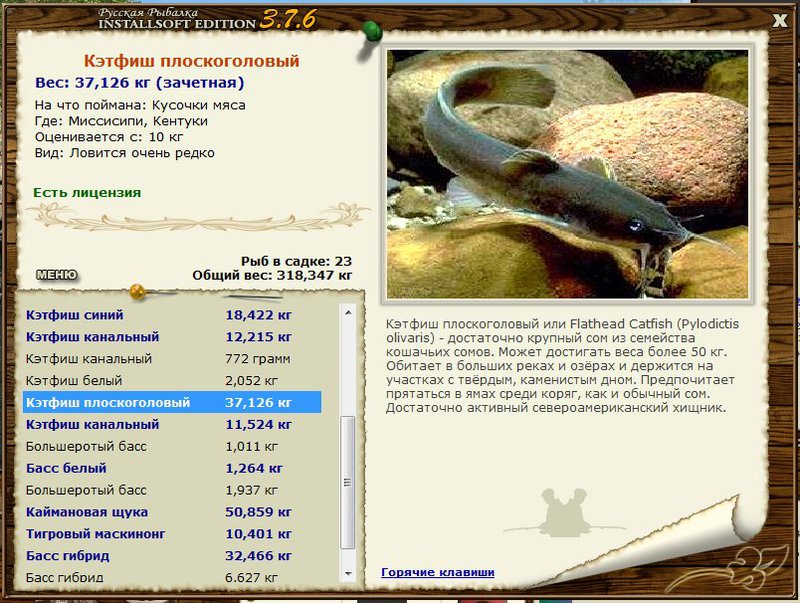This screenshot has height=603, width=800.
Task: Choose Большеротый басс weighing 1,937 кг
Action: click(172, 490)
